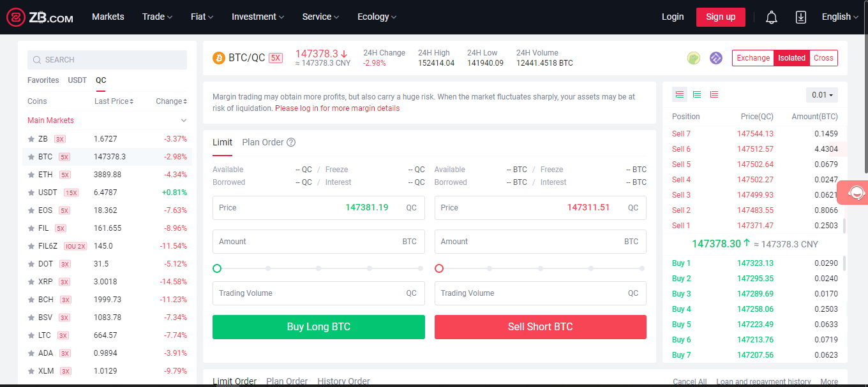Viewport: 868px width, 387px height.
Task: Favorite the XRP coin star
Action: (31, 282)
